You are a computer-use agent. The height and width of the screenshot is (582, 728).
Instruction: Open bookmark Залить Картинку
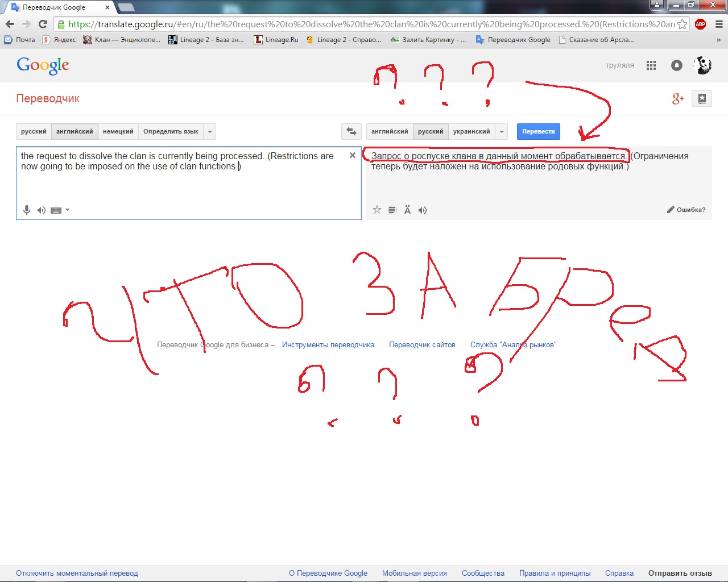[x=428, y=40]
